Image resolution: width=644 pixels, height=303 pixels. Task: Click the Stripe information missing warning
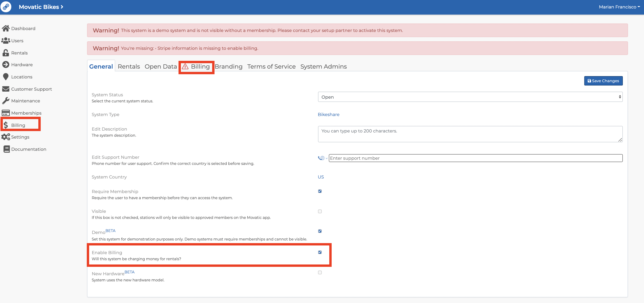click(x=357, y=48)
